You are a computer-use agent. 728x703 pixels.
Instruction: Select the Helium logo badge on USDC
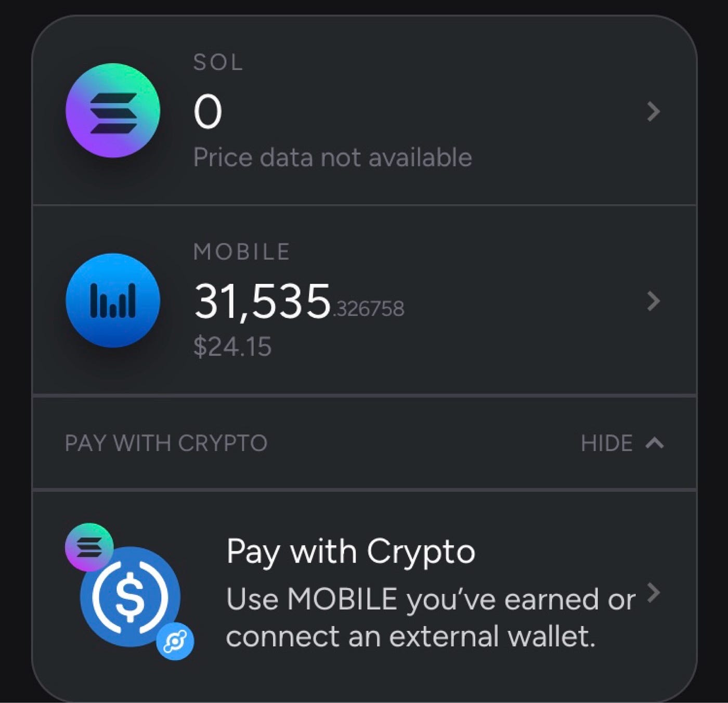click(x=175, y=640)
